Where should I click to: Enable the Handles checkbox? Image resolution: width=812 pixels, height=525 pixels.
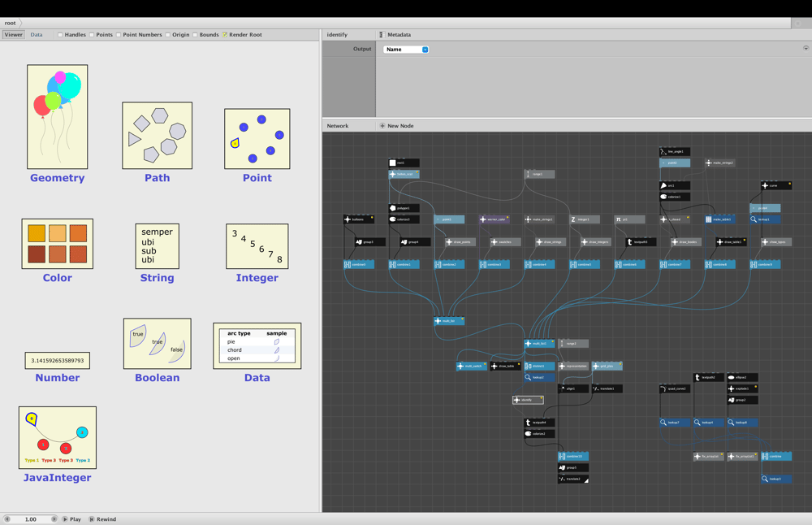(x=60, y=35)
